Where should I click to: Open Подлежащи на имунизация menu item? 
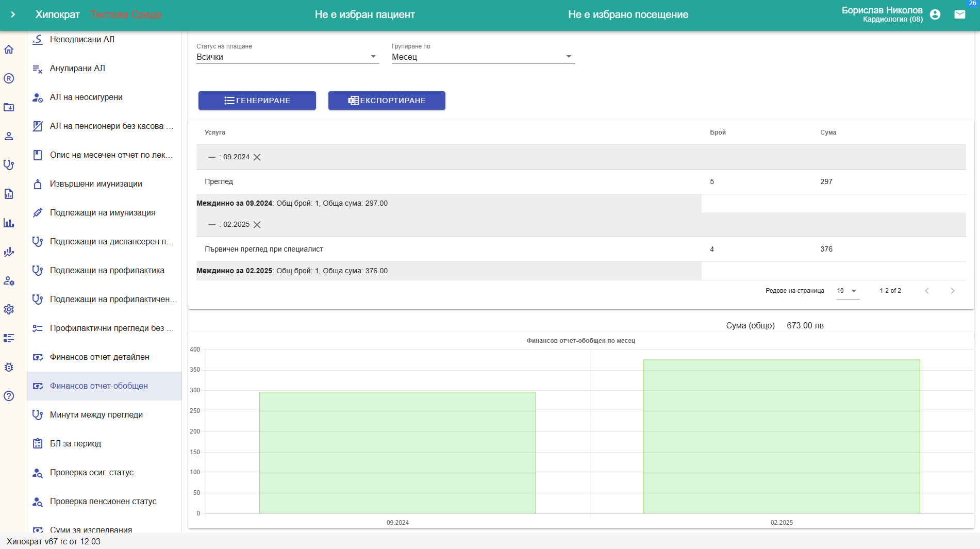point(105,213)
